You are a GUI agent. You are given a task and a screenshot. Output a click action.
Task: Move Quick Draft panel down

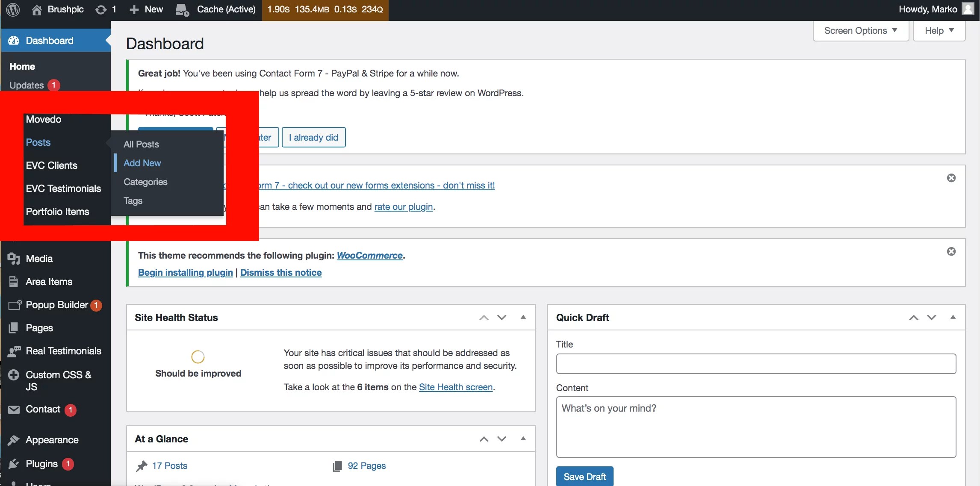click(932, 317)
